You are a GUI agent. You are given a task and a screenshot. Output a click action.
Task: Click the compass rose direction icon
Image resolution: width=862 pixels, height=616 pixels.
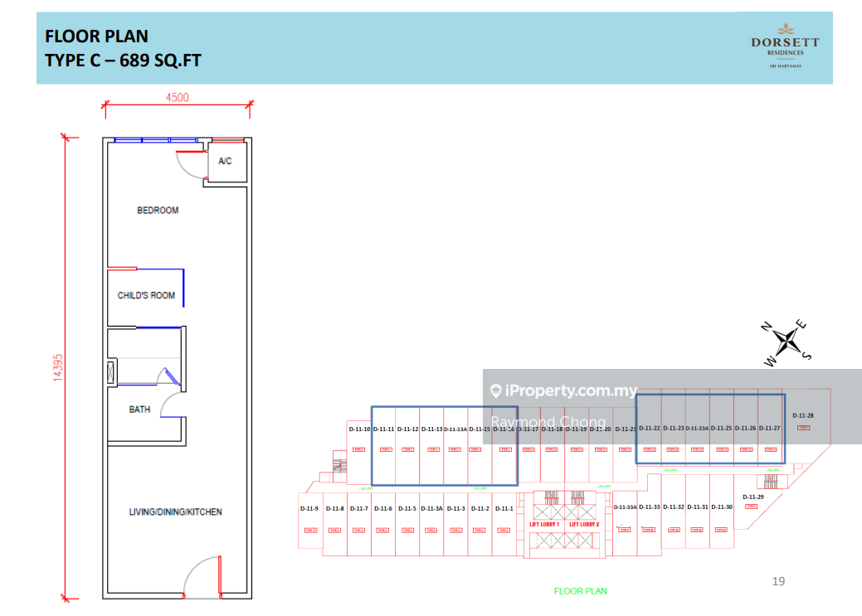click(x=787, y=340)
